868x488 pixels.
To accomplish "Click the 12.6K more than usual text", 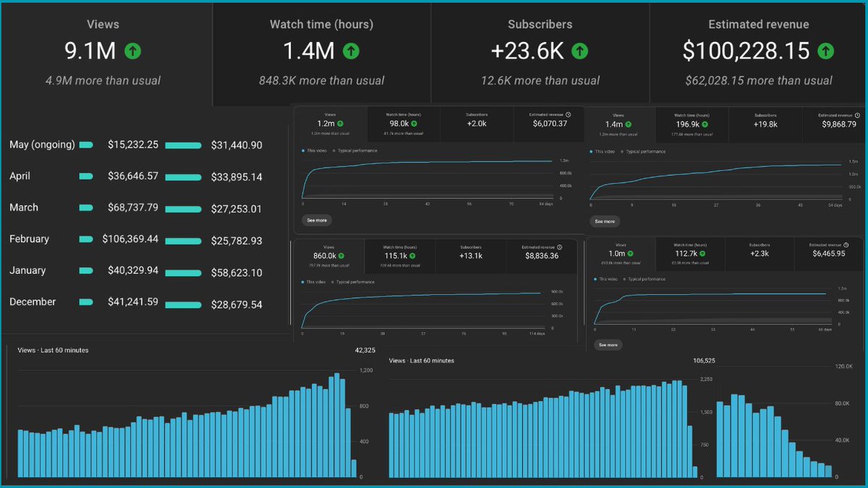I will (540, 80).
